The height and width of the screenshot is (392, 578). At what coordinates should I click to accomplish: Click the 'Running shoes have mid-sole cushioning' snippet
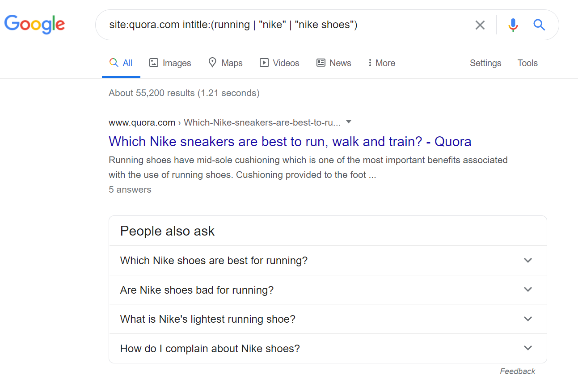tap(308, 167)
